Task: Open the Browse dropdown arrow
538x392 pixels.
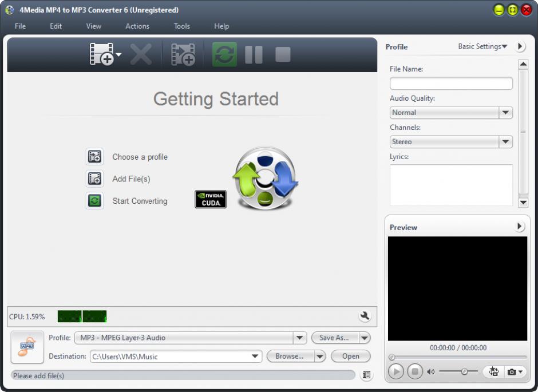Action: 320,357
